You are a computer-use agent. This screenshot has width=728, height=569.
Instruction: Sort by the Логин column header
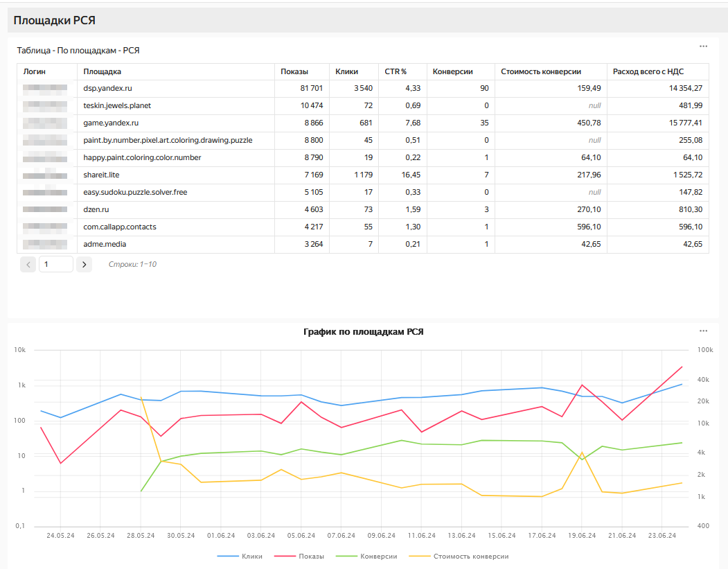(x=35, y=71)
